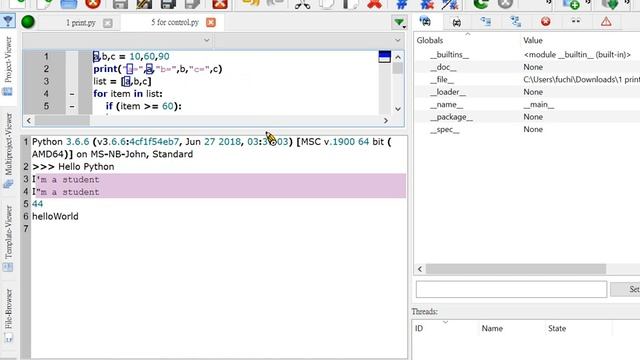Click the editor vertical scroll down arrow
This screenshot has width=640, height=360.
(x=398, y=109)
